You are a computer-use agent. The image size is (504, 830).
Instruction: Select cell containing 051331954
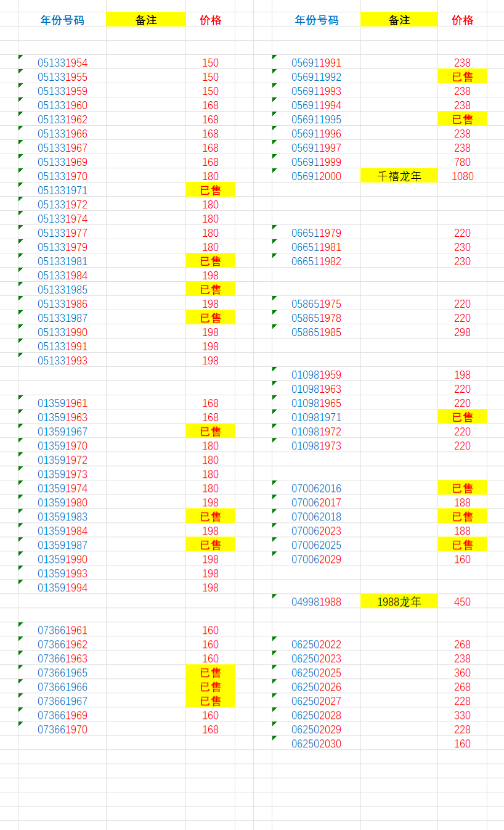(x=62, y=63)
